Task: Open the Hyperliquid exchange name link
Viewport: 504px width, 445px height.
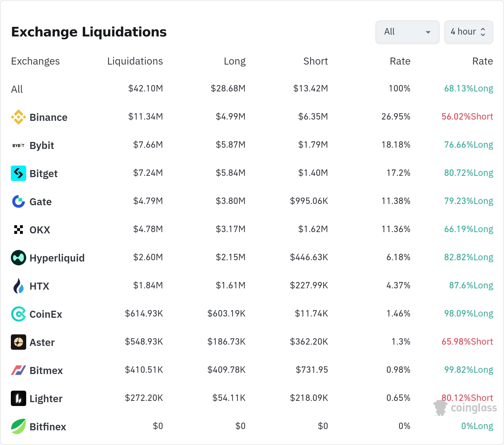Action: [57, 258]
